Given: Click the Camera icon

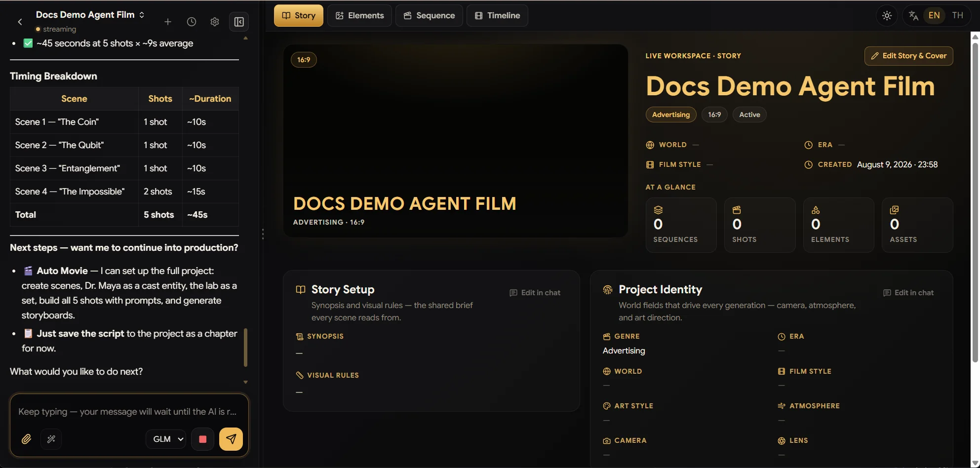Looking at the screenshot, I should point(607,441).
